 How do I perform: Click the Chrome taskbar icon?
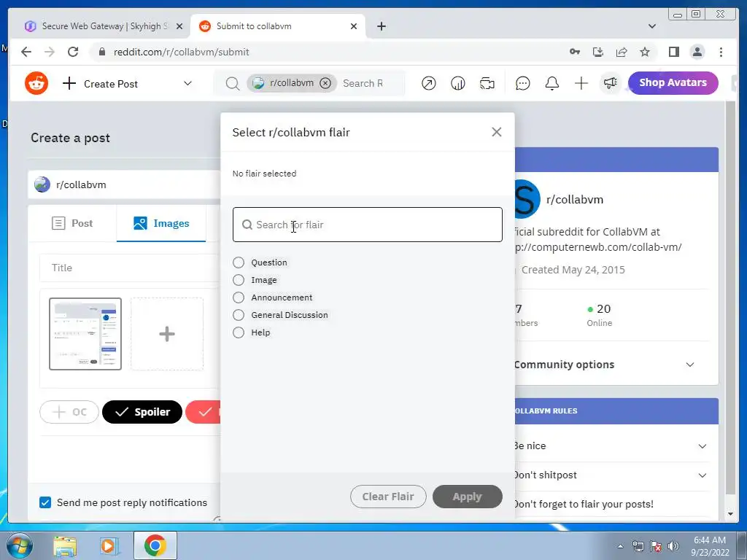(155, 545)
